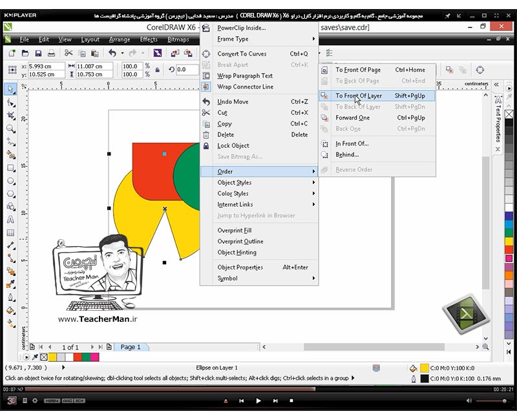Expand the status bar hint arrow
The width and height of the screenshot is (517, 420).
[x=353, y=378]
